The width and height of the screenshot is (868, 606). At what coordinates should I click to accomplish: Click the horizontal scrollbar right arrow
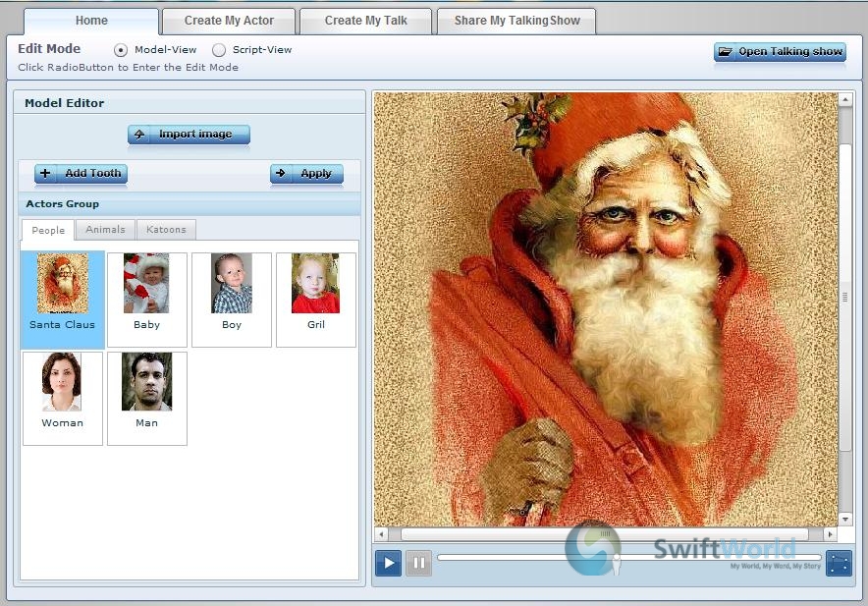[x=830, y=534]
